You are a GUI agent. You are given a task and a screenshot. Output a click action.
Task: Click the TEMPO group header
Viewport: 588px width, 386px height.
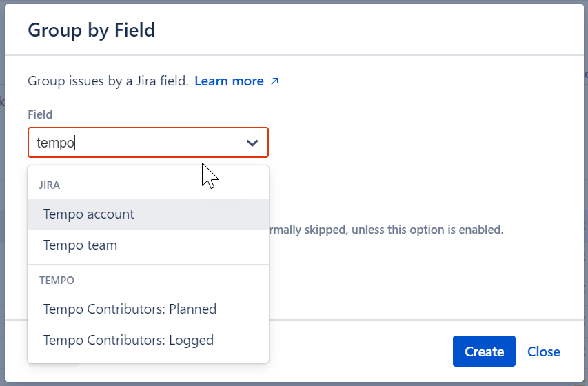(x=57, y=281)
